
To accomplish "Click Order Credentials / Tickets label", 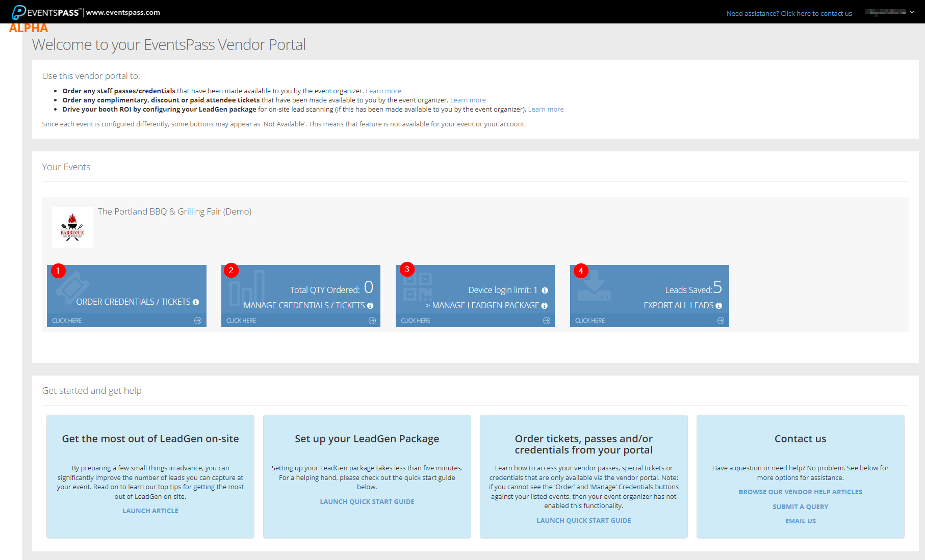I will [133, 302].
